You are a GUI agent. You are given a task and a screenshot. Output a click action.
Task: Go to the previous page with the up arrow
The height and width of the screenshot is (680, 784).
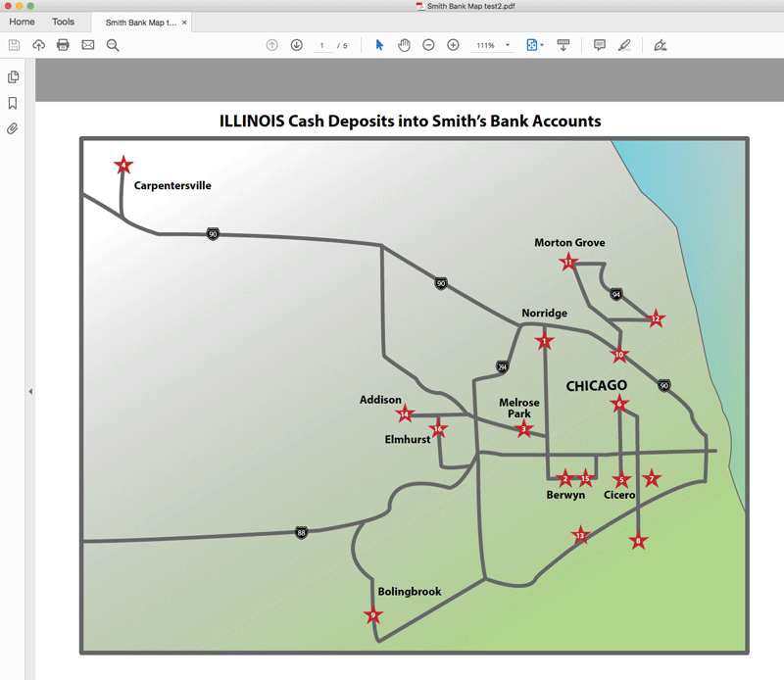click(272, 45)
